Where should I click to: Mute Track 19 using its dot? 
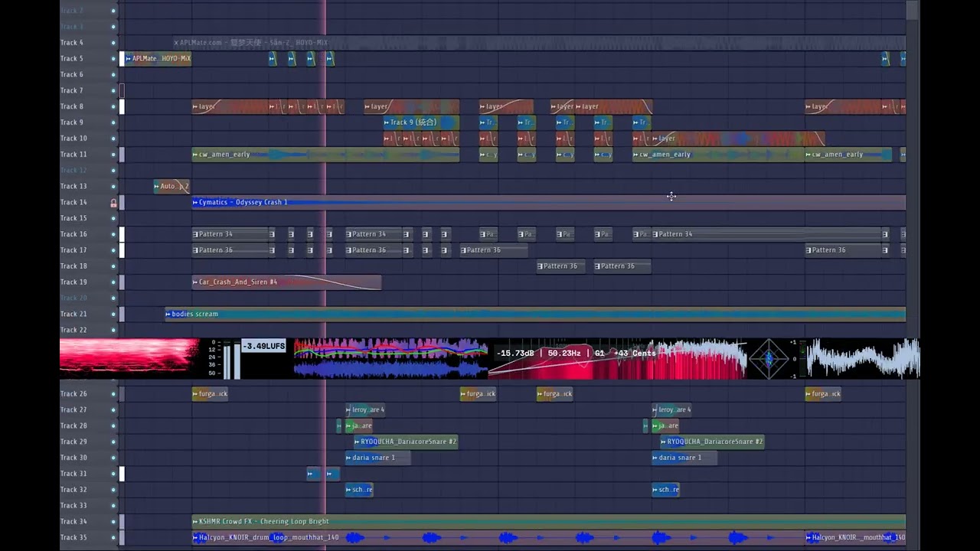[113, 282]
